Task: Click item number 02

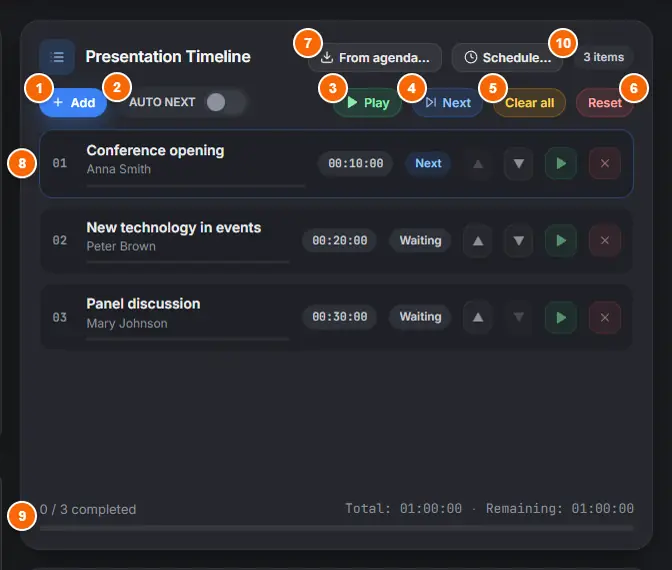Action: (x=60, y=240)
